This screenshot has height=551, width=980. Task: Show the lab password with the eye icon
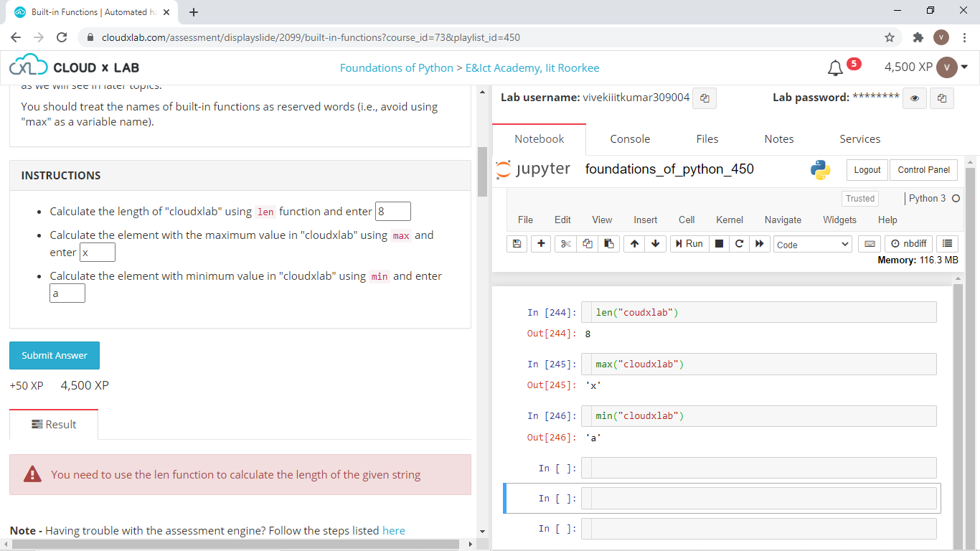(x=914, y=98)
